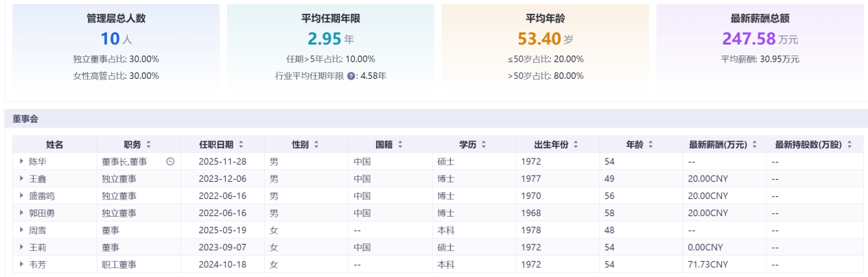The image size is (868, 277).
Task: Expand the 盛雷鸣 row
Action: pos(22,196)
